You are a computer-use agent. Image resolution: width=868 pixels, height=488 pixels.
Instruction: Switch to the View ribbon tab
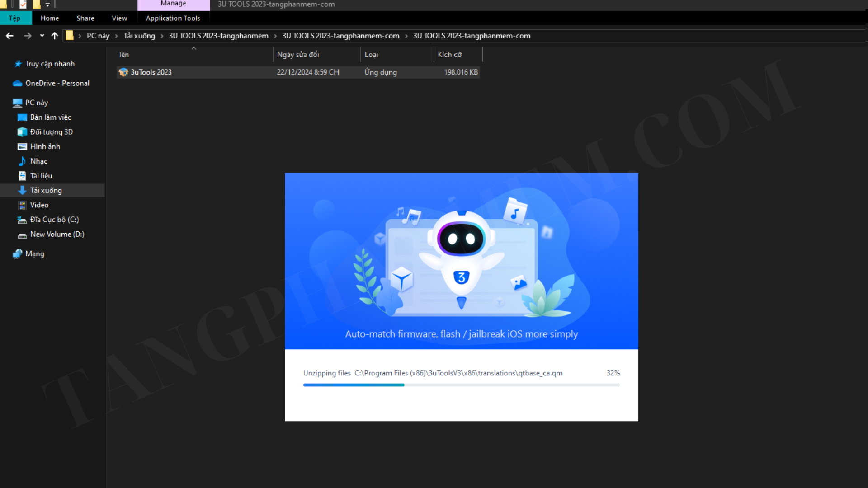pos(119,18)
